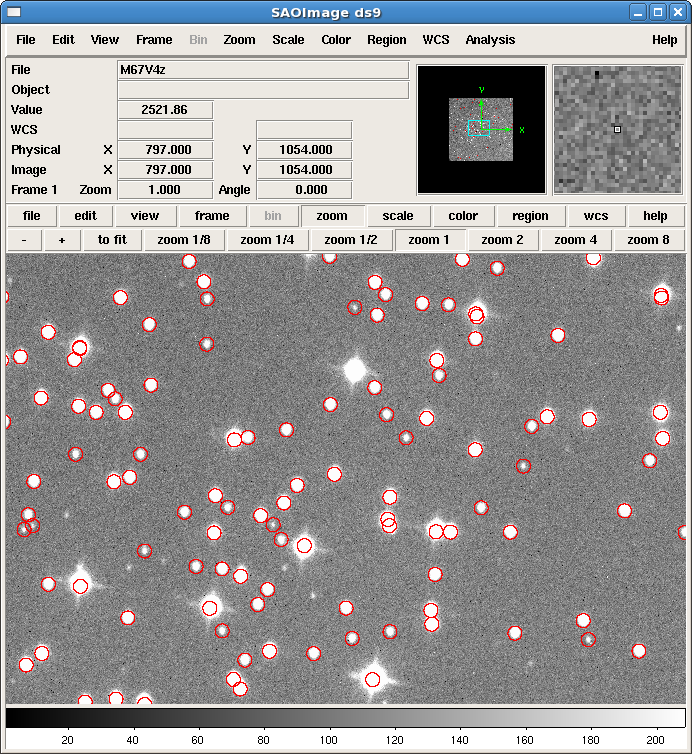Viewport: 692px width, 754px height.
Task: Minimize the SAOImage ds9 window
Action: [x=638, y=12]
